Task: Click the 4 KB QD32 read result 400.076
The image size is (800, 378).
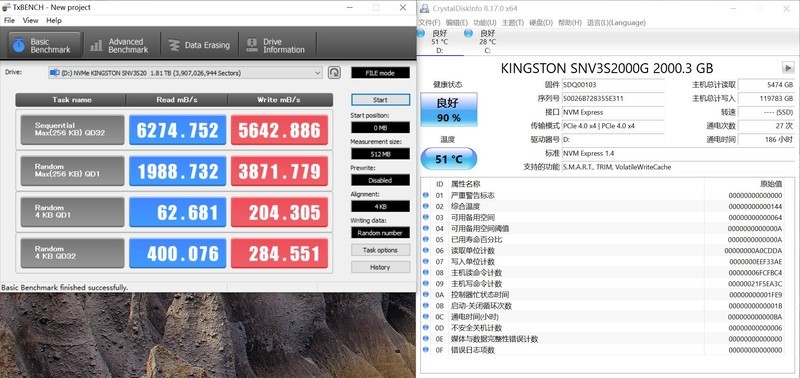Action: pyautogui.click(x=178, y=254)
